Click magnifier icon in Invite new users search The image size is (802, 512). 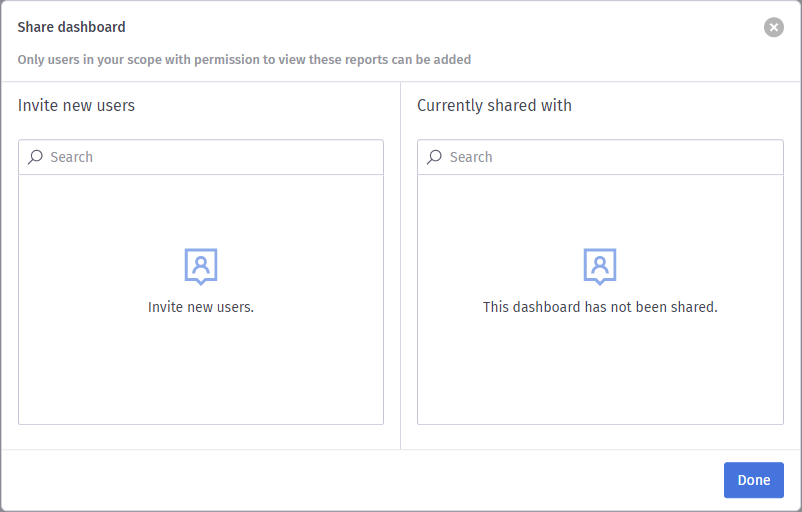[x=35, y=157]
